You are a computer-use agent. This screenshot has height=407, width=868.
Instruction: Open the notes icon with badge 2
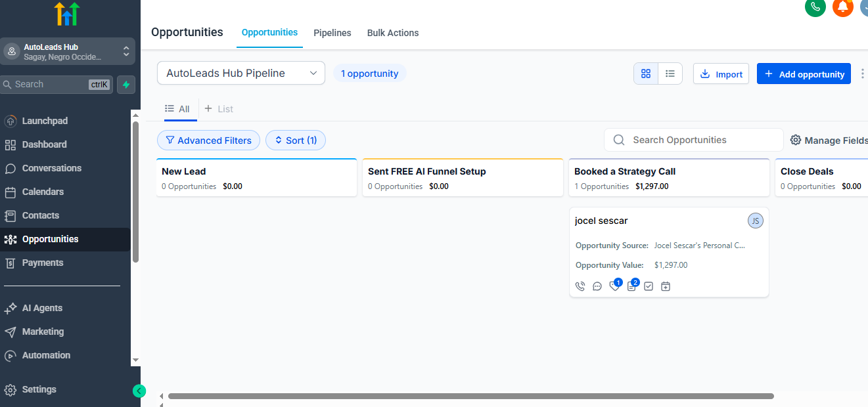[631, 286]
